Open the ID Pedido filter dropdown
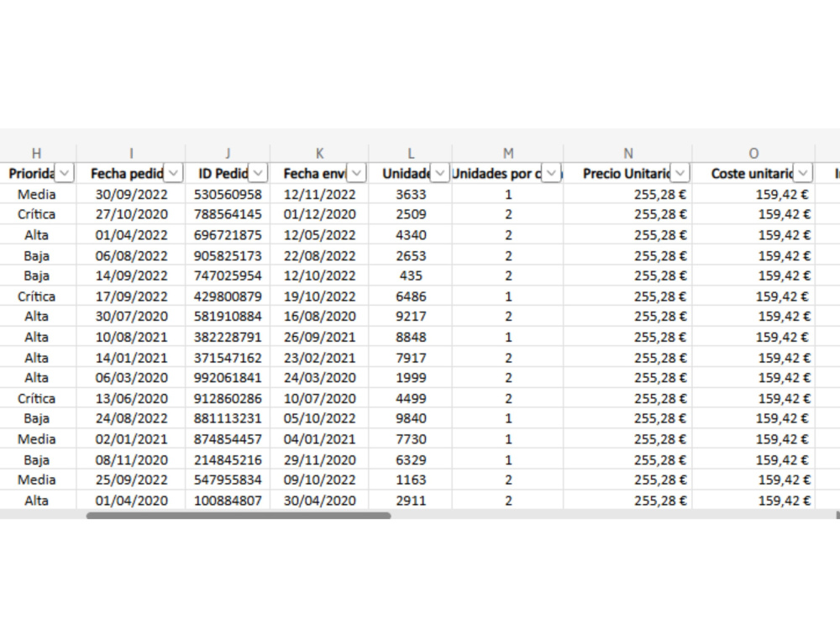Screen dimensions: 840x630 point(258,173)
